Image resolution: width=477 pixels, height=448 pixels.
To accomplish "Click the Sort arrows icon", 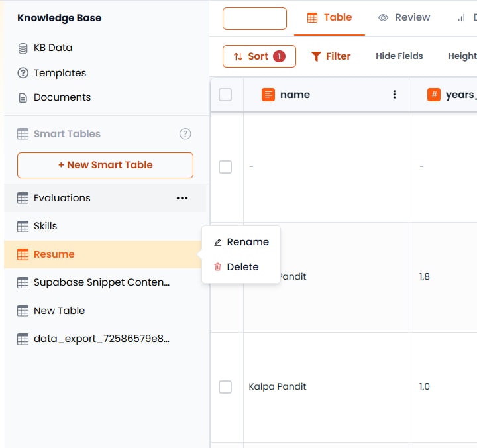I will coord(238,56).
